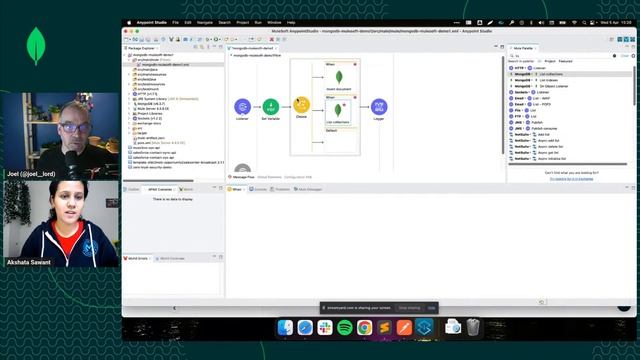Click the Wi-Fi status icon
640x360 pixels.
tap(574, 23)
